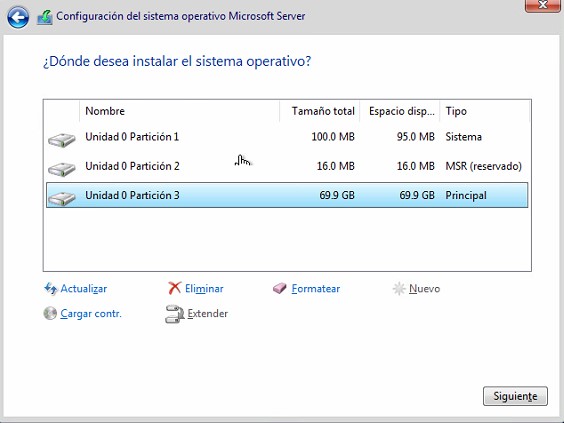
Task: Open the Cargar contr. link
Action: pos(91,314)
